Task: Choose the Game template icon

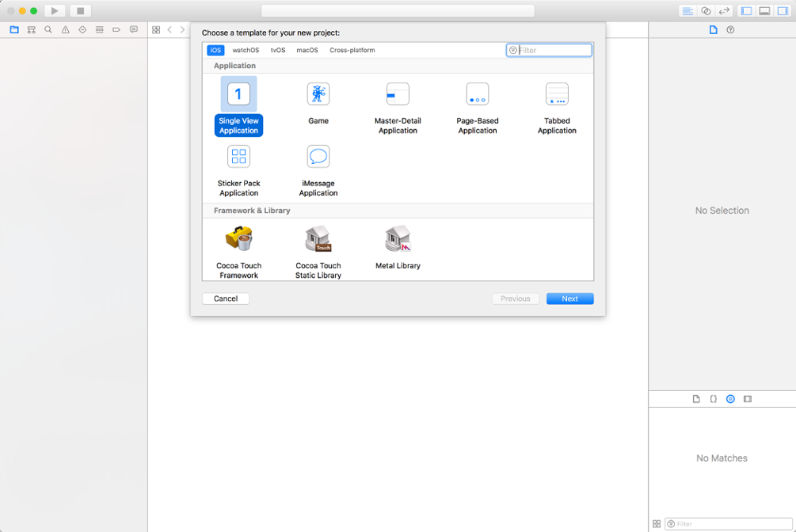Action: (318, 94)
